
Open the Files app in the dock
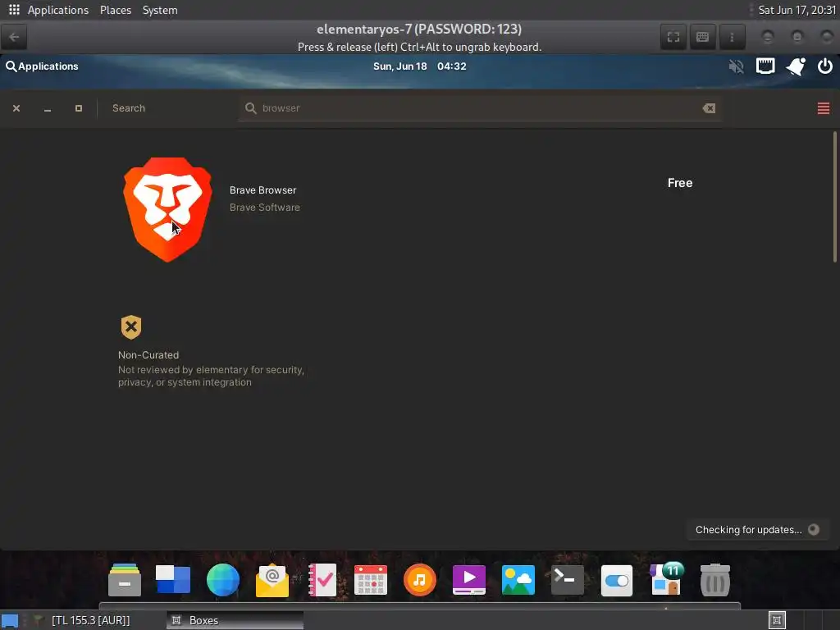click(x=125, y=580)
